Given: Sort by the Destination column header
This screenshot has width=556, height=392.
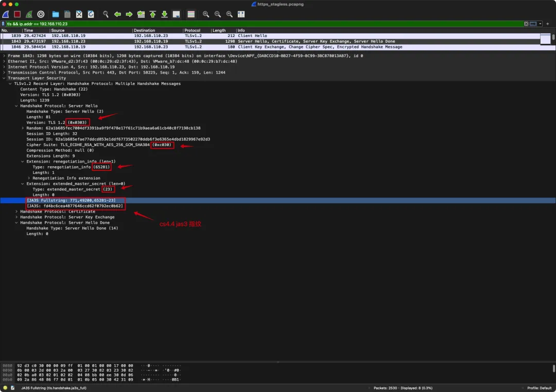Looking at the screenshot, I should click(158, 30).
